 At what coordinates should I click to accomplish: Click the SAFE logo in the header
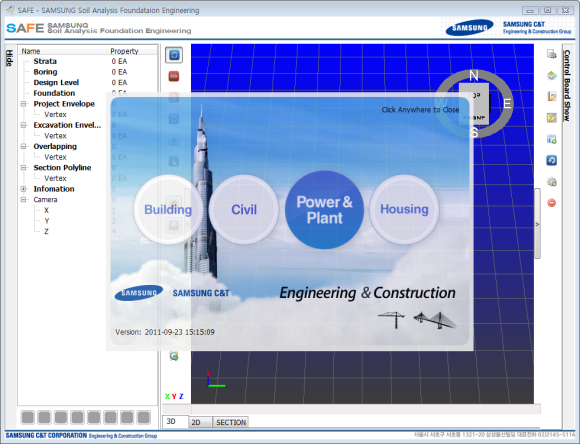pyautogui.click(x=26, y=28)
